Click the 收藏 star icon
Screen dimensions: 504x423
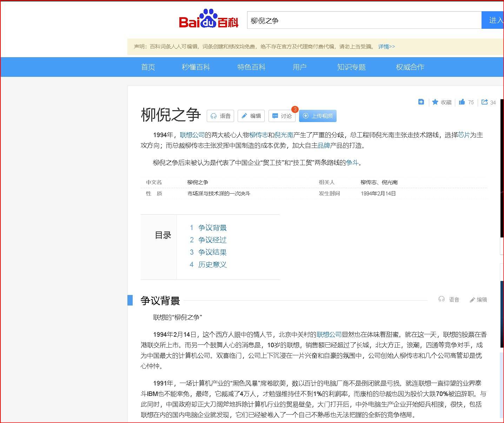[x=435, y=102]
